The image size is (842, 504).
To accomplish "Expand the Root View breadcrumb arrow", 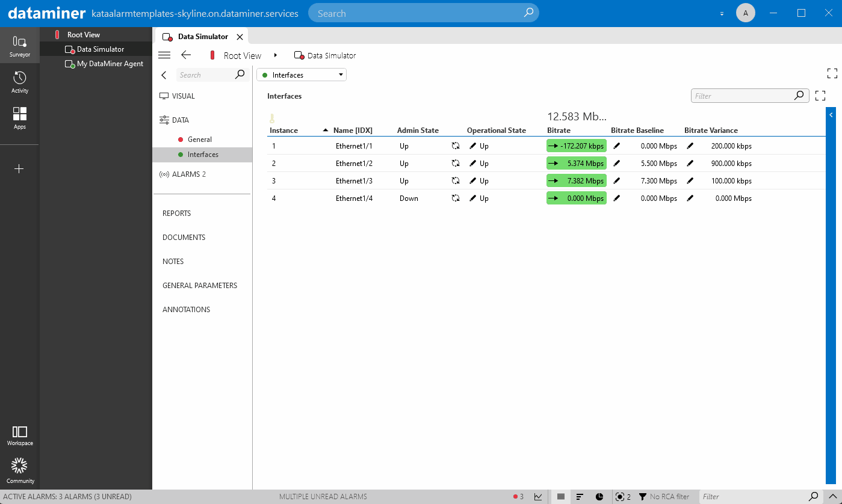I will point(275,55).
